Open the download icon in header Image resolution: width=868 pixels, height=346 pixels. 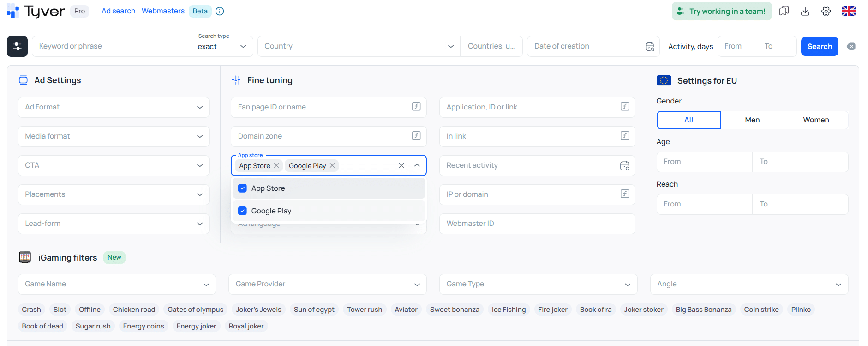click(805, 11)
